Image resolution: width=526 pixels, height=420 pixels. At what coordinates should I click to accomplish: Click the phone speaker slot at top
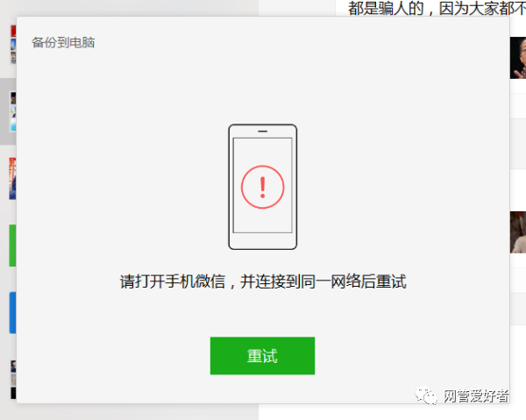[x=263, y=132]
